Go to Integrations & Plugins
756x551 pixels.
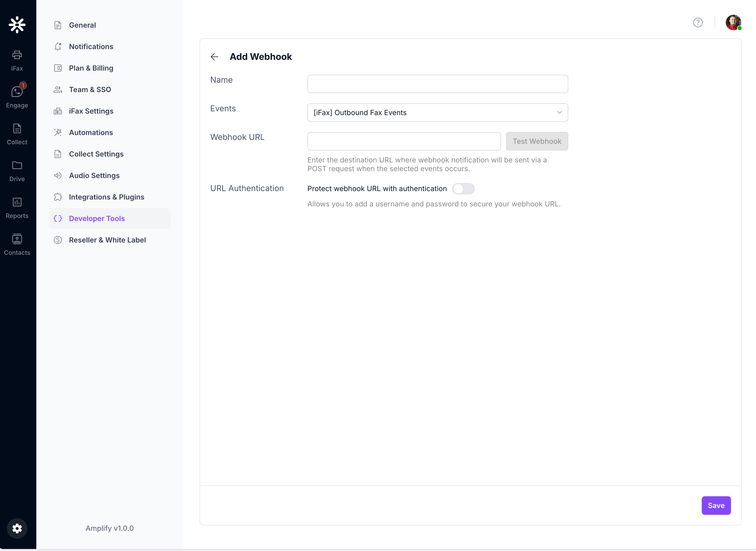pyautogui.click(x=109, y=197)
